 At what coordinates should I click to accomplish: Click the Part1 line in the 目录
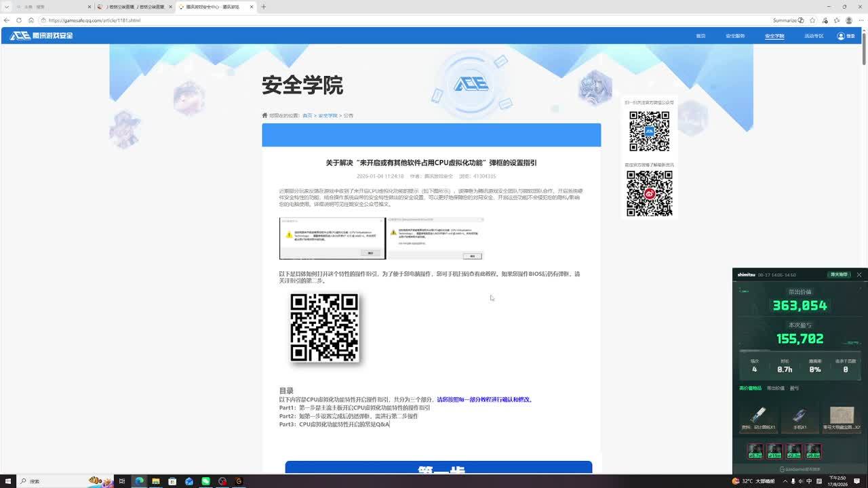[355, 408]
